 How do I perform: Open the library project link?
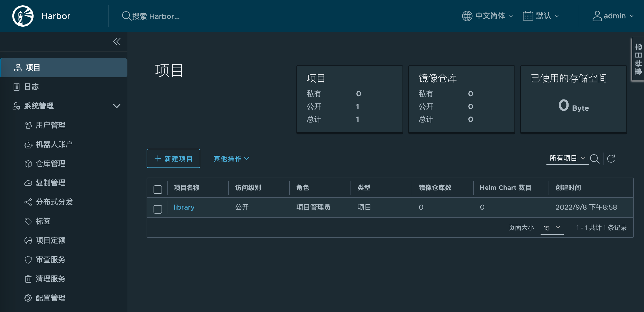184,207
